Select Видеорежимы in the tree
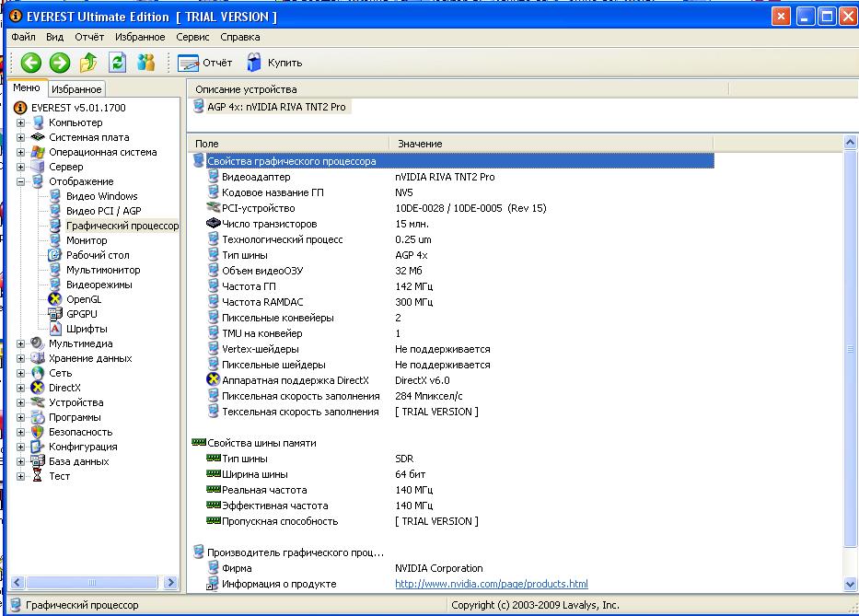 tap(99, 285)
